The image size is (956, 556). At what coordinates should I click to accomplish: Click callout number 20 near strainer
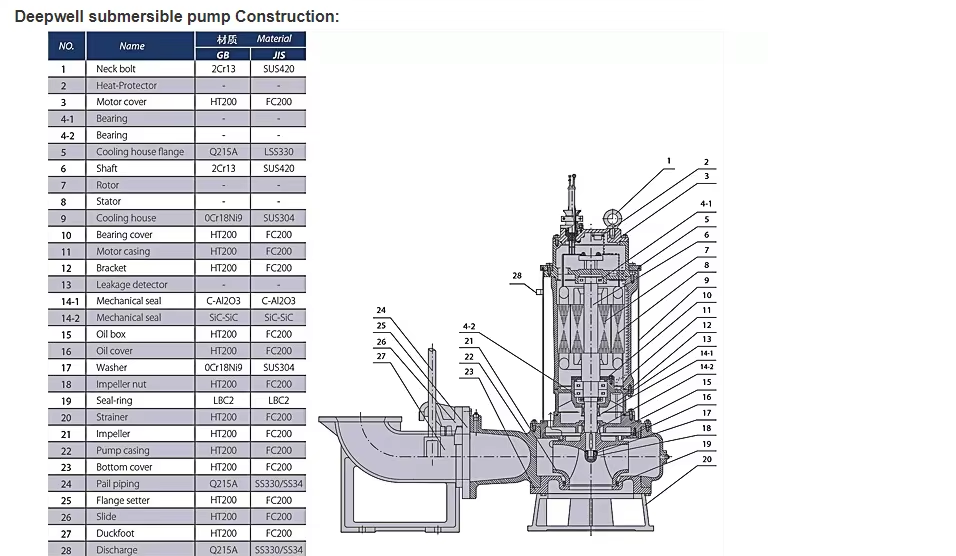[707, 459]
